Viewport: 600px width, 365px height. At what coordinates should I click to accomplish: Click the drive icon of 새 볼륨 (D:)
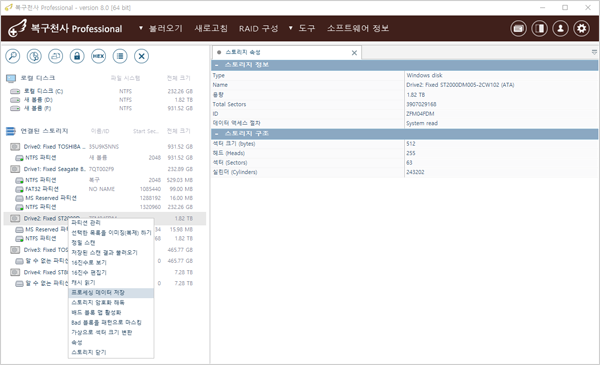(x=15, y=100)
